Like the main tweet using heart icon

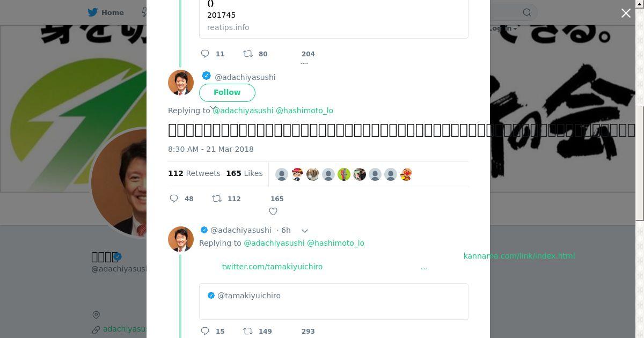click(x=273, y=211)
